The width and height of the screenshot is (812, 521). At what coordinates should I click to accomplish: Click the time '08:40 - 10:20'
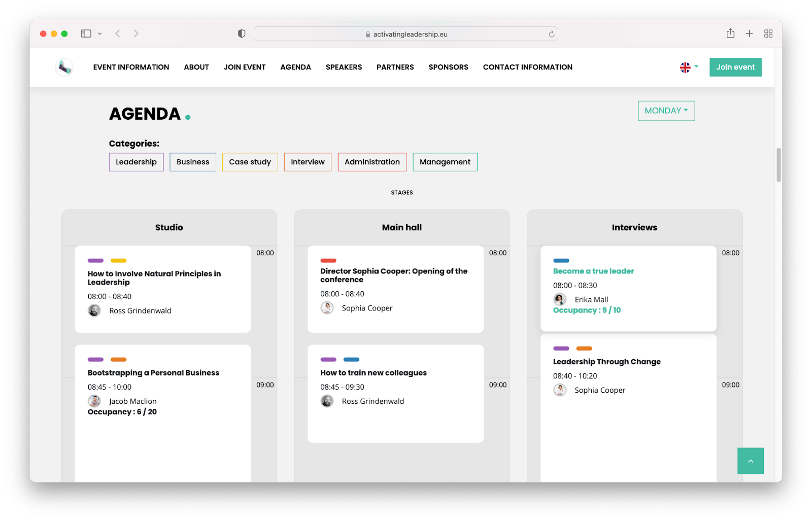point(575,376)
